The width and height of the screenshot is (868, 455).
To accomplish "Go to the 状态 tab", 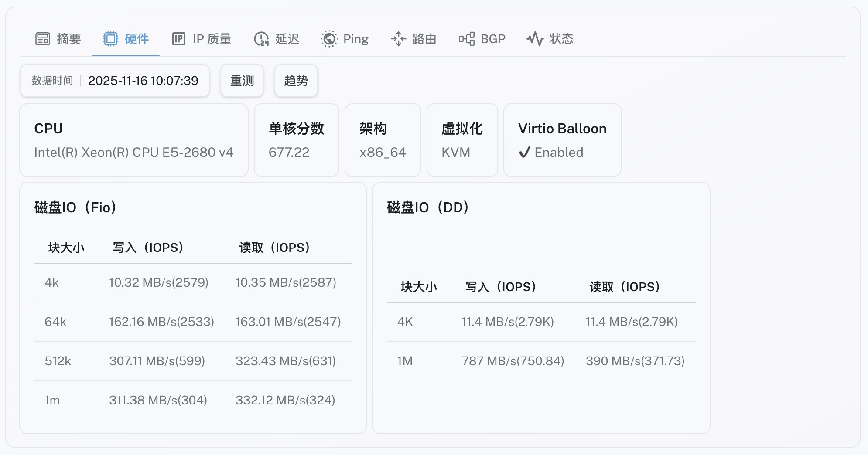I will (561, 39).
